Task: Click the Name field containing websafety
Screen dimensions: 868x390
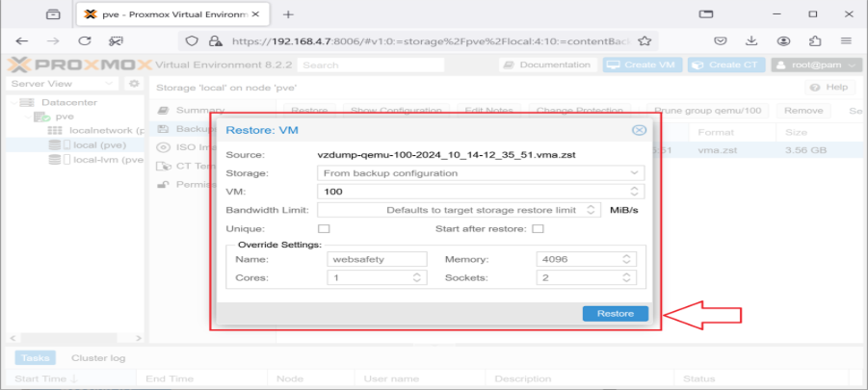Action: coord(377,259)
